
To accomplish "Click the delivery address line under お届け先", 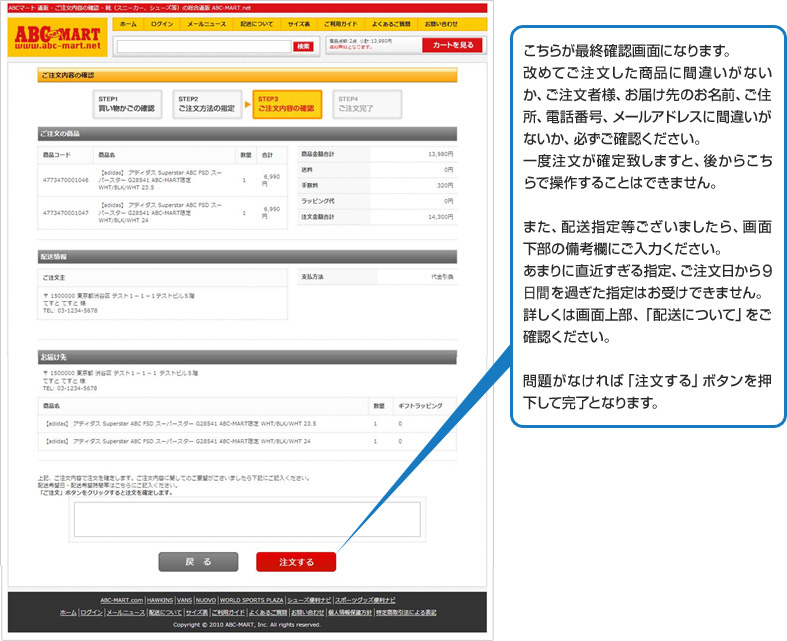I will tap(120, 373).
